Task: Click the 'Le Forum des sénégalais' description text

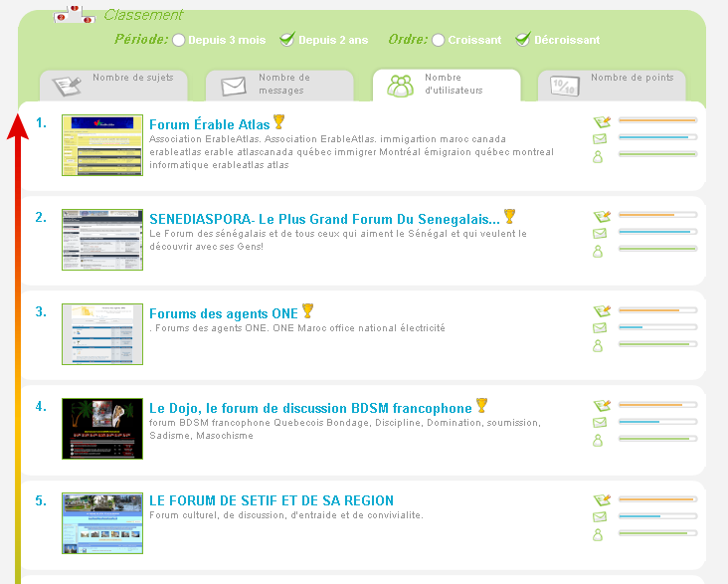Action: (x=338, y=240)
